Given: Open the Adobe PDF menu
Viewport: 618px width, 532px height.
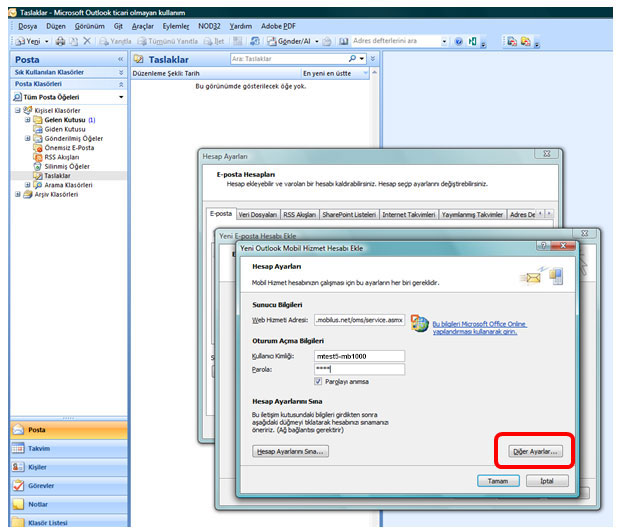Looking at the screenshot, I should pos(278,26).
